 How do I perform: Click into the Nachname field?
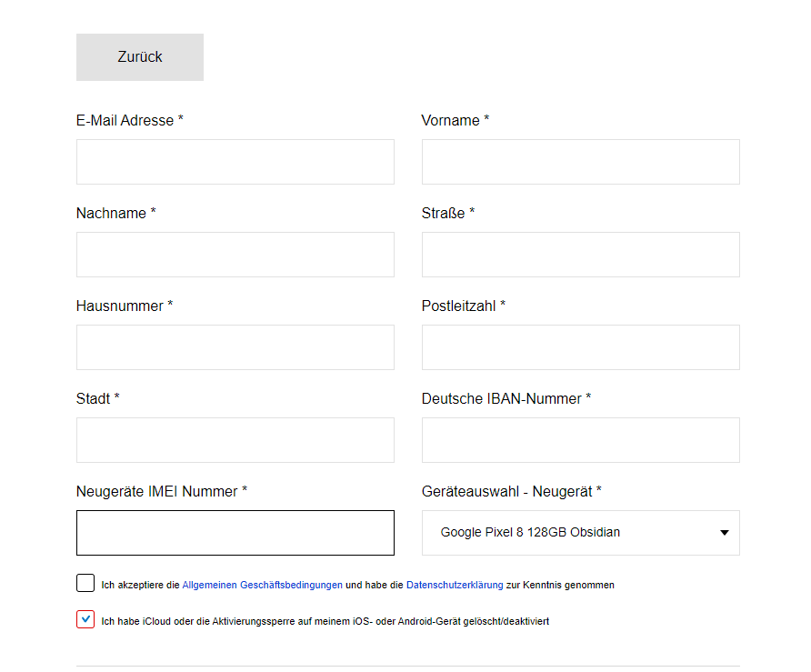tap(235, 255)
